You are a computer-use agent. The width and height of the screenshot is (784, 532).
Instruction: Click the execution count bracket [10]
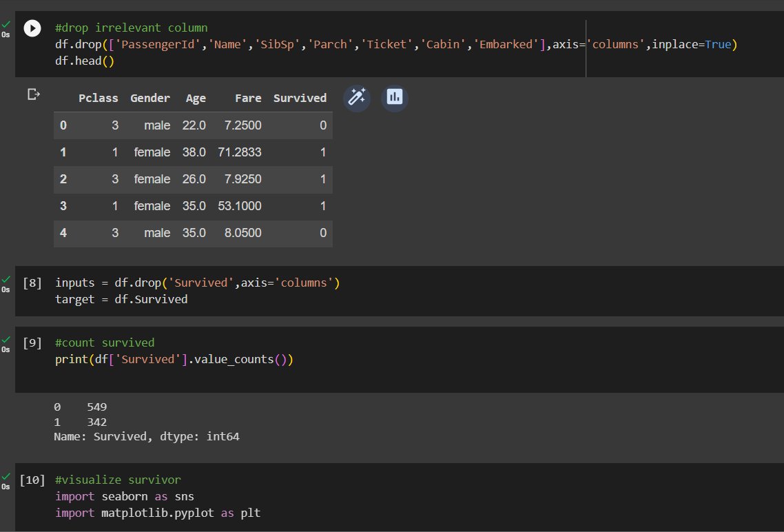32,480
